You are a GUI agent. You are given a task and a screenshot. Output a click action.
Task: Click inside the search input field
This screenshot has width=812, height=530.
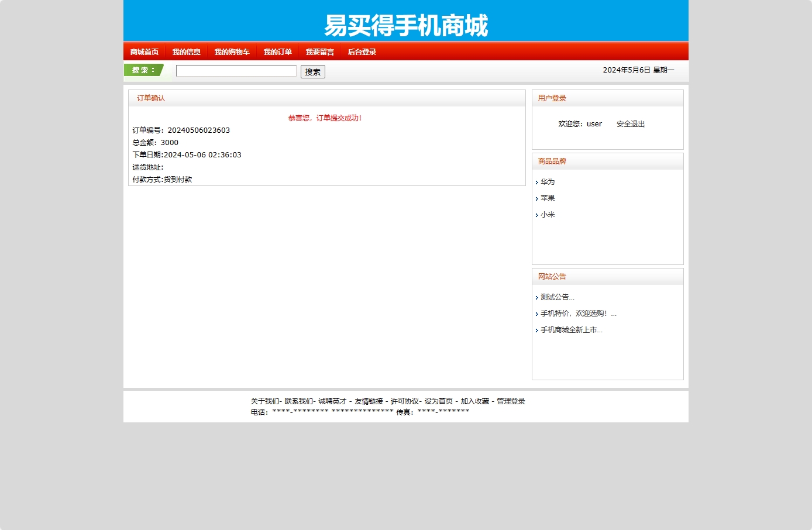click(x=236, y=70)
